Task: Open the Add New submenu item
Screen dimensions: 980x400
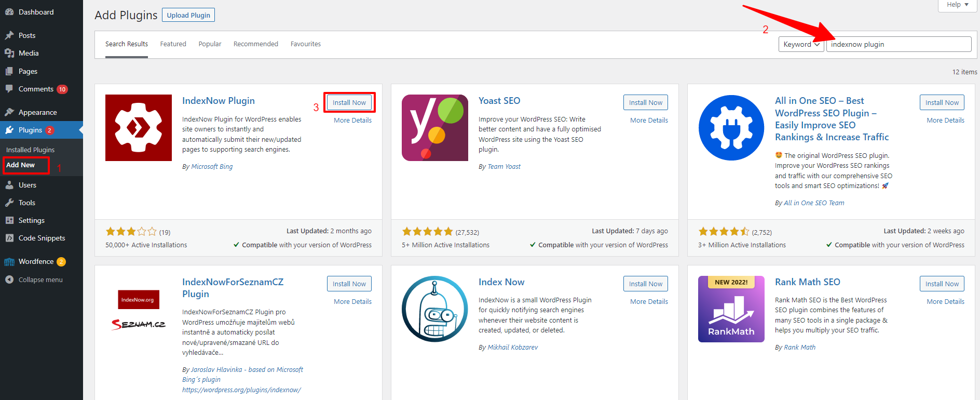Action: click(21, 165)
